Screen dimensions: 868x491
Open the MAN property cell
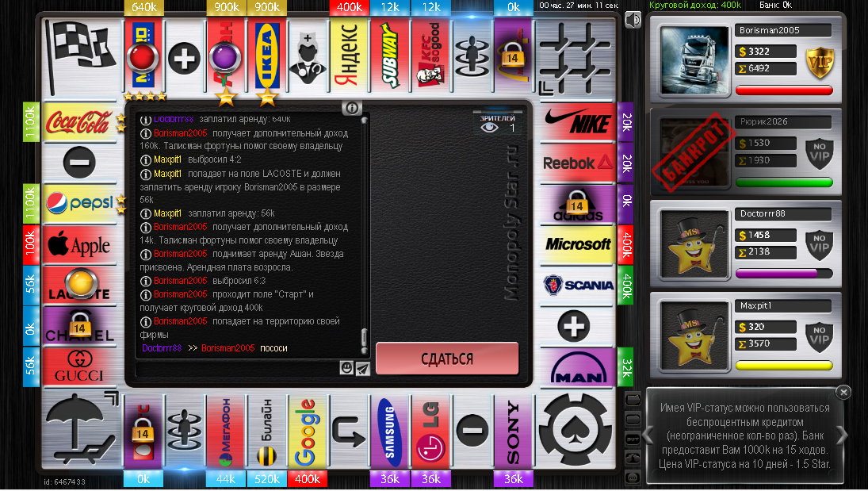(578, 367)
